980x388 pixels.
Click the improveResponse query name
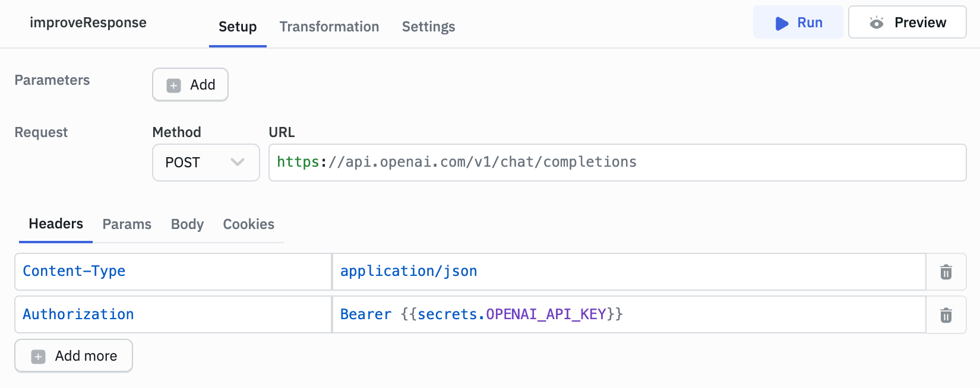pyautogui.click(x=88, y=23)
